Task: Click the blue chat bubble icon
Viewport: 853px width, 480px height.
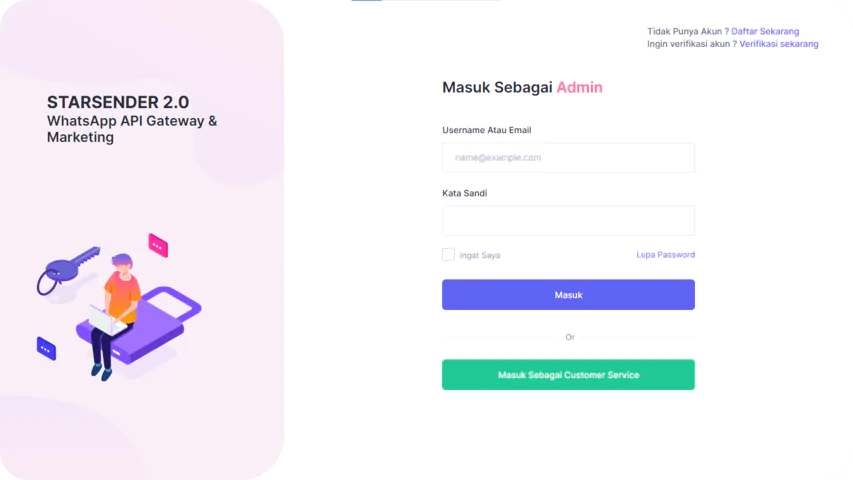Action: tap(46, 348)
